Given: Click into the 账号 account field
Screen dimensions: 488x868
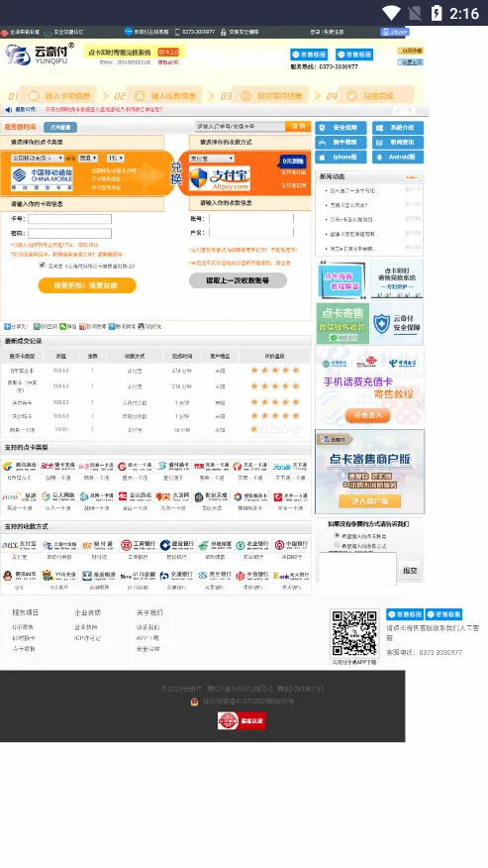Looking at the screenshot, I should click(251, 218).
